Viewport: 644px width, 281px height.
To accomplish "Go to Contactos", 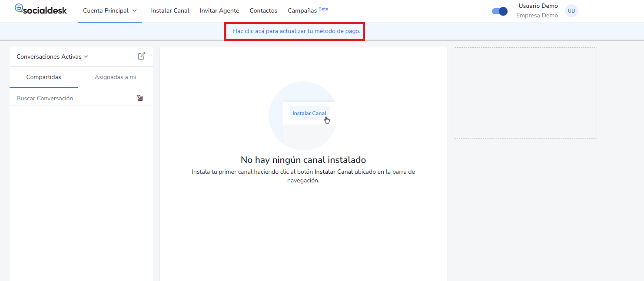I will (x=263, y=10).
